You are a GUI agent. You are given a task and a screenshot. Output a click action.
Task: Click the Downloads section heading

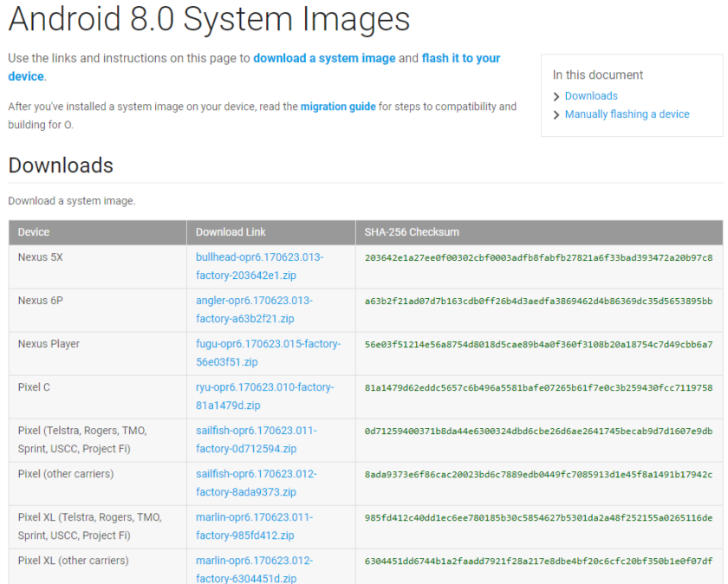pyautogui.click(x=61, y=165)
